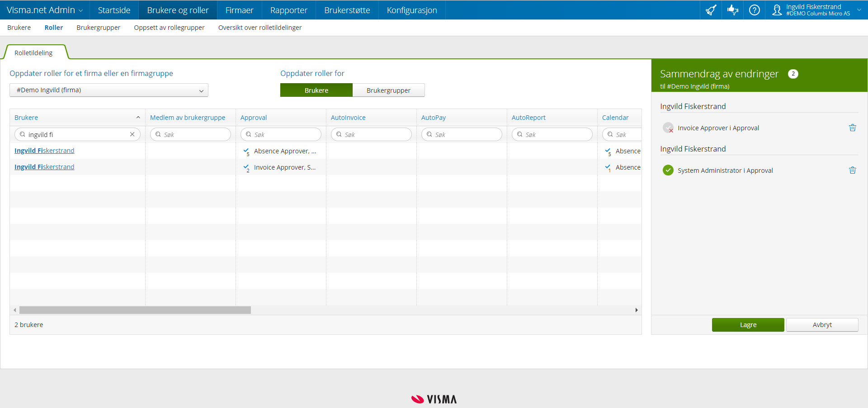
Task: Clear the 'ingvild fi' search with X icon
Action: click(x=132, y=134)
